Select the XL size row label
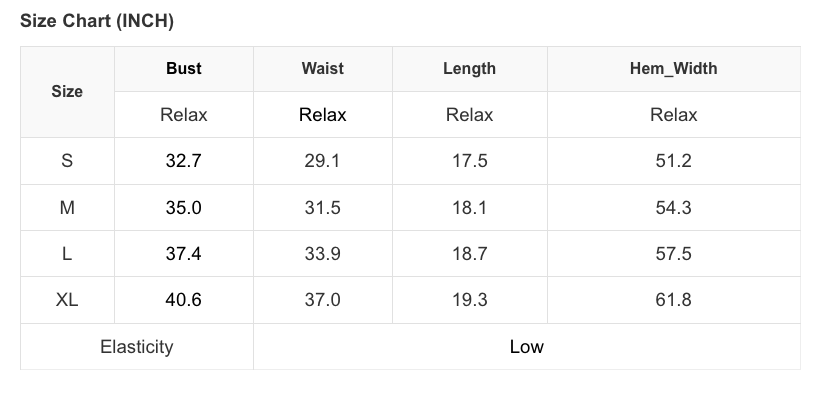 67,300
